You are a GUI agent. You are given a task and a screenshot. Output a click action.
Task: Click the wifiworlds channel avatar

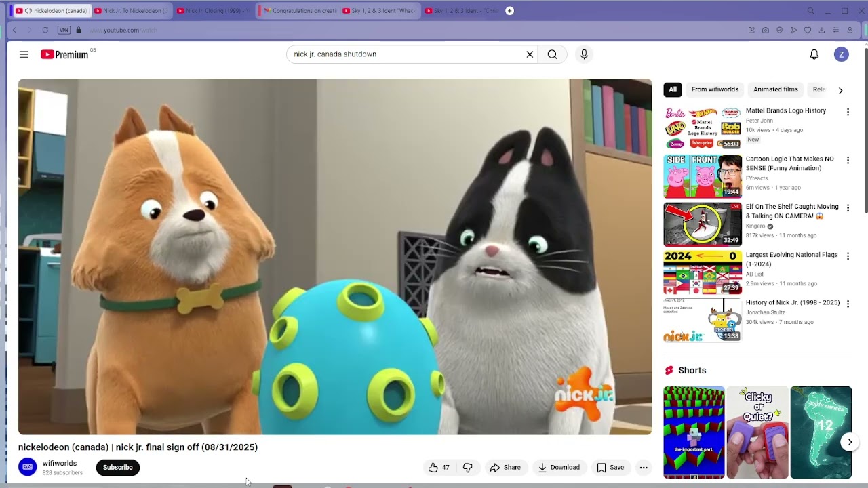coord(28,467)
